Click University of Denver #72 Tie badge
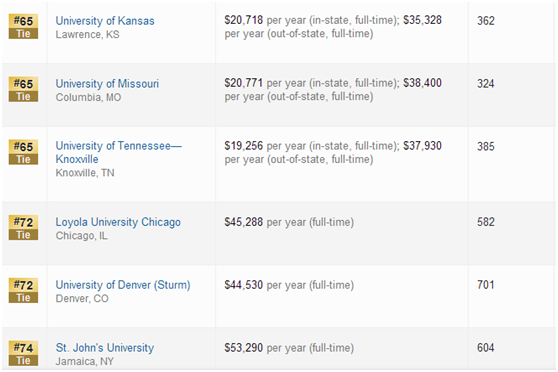This screenshot has height=372, width=558. 23,290
